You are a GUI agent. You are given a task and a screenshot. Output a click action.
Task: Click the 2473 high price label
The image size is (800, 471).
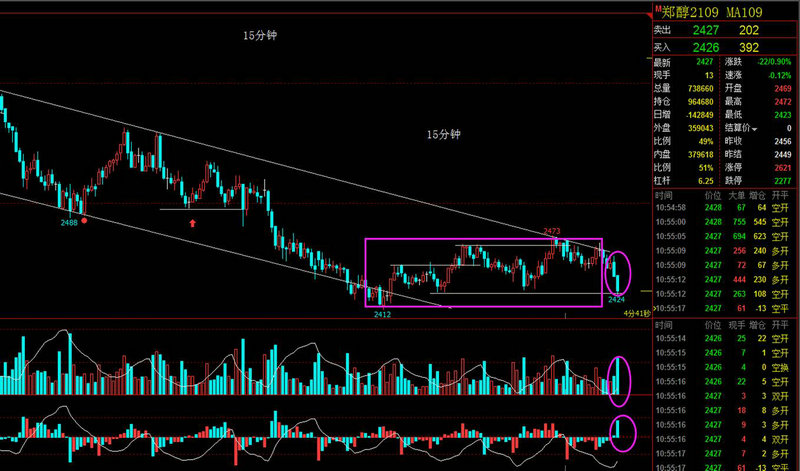pos(552,231)
